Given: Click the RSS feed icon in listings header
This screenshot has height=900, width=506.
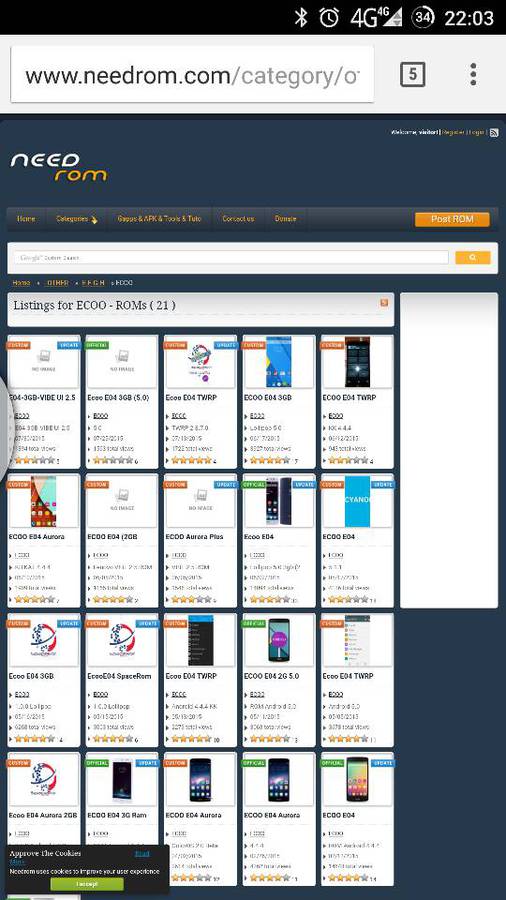Looking at the screenshot, I should (x=384, y=302).
